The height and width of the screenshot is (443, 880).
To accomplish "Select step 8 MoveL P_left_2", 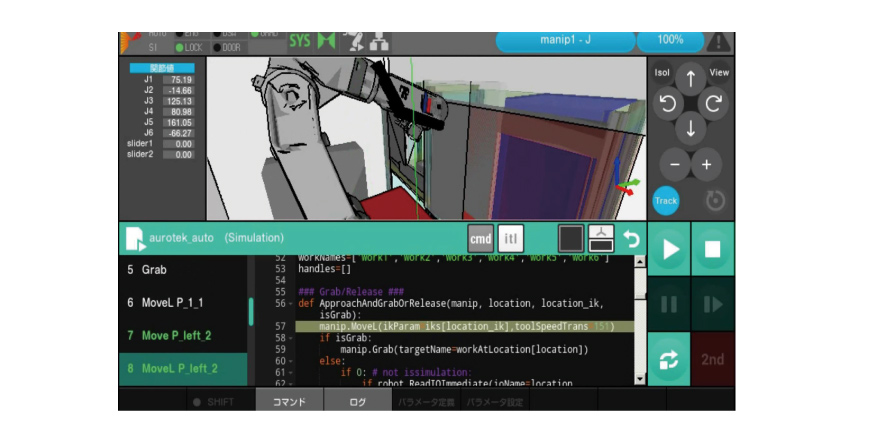I will [183, 369].
